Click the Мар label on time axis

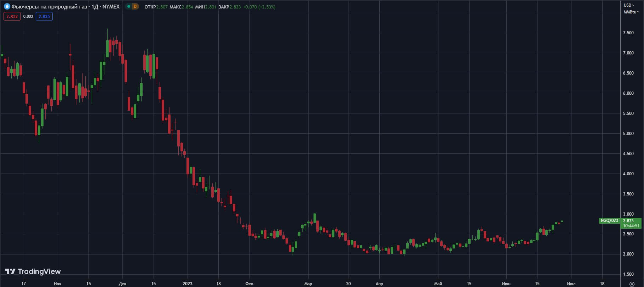pyautogui.click(x=308, y=284)
